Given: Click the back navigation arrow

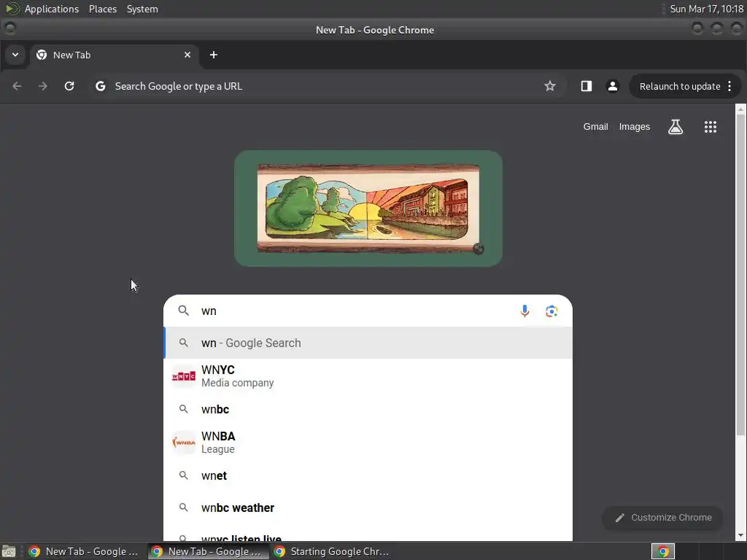Looking at the screenshot, I should pos(18,86).
